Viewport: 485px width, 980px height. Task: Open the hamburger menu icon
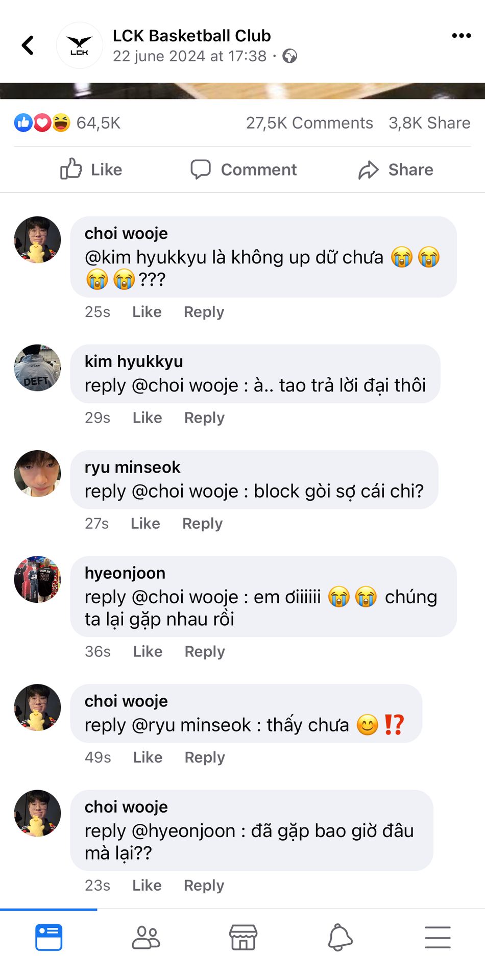[x=438, y=938]
